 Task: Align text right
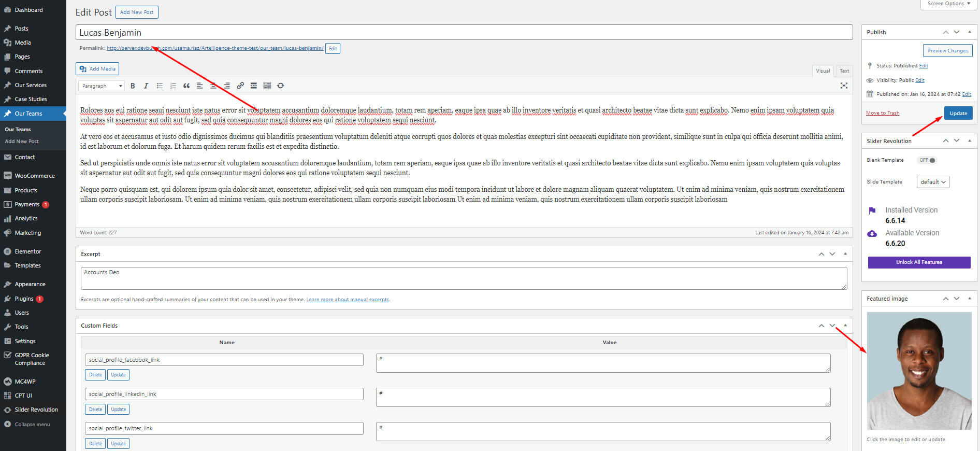(x=227, y=86)
